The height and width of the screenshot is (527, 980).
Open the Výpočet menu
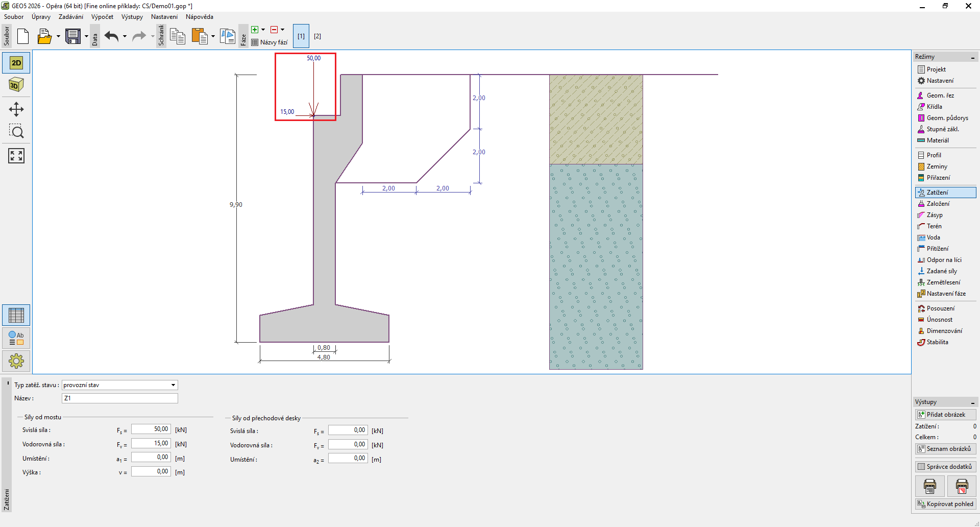102,17
